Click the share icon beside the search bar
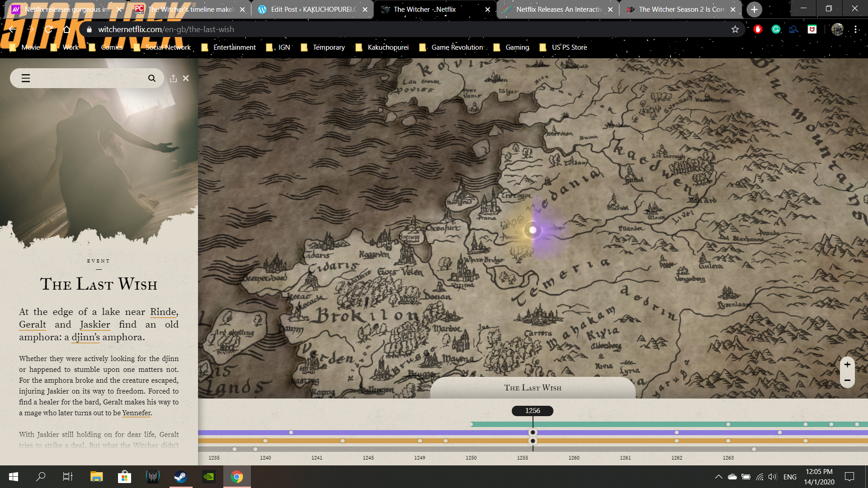Screen dimensions: 868x488 pyautogui.click(x=174, y=78)
